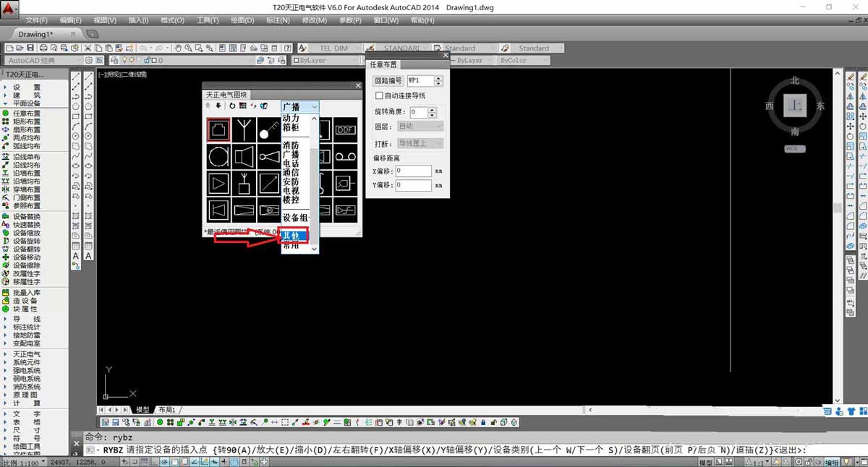Select the 设备擦除 command

tap(26, 265)
